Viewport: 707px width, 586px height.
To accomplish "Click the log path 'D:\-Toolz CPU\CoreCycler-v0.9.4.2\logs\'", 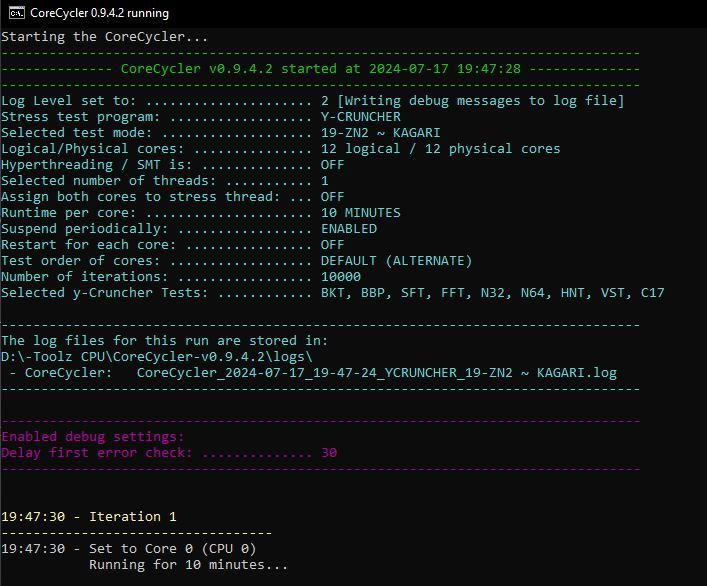I will [x=156, y=357].
